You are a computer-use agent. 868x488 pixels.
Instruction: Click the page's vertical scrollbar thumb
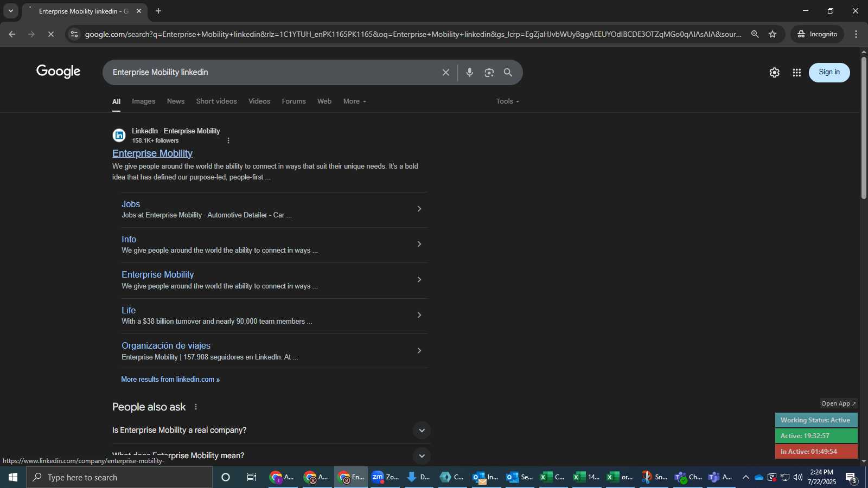pyautogui.click(x=863, y=128)
